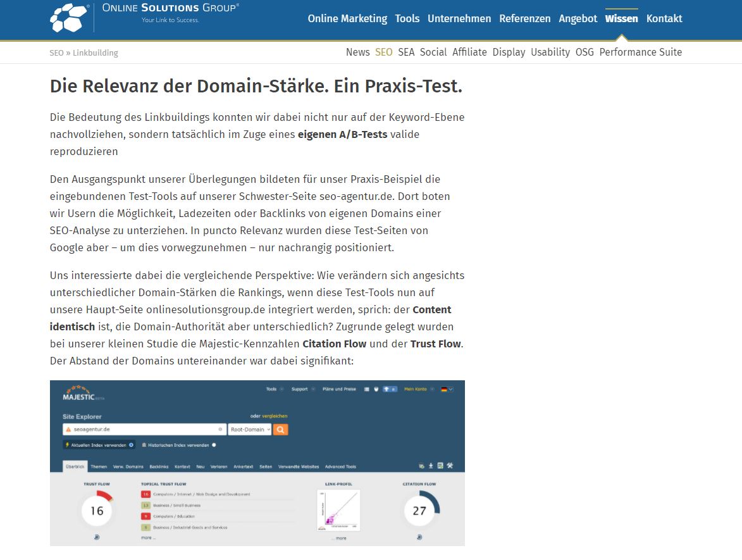Switch to the Kontext tab
This screenshot has width=742, height=560.
pyautogui.click(x=182, y=467)
